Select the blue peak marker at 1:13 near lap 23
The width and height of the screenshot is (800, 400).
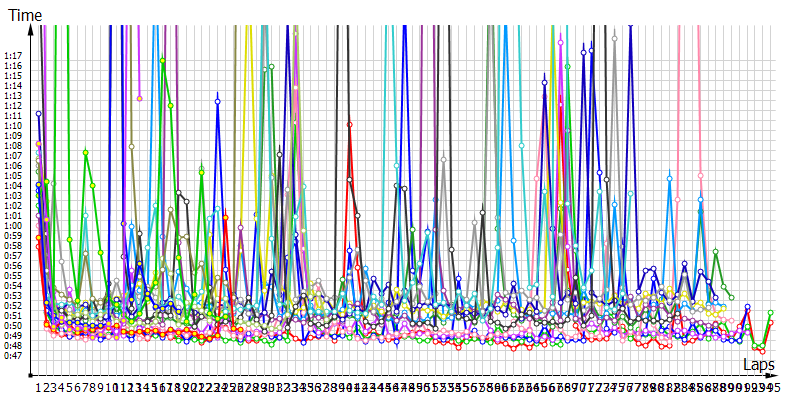pos(217,99)
